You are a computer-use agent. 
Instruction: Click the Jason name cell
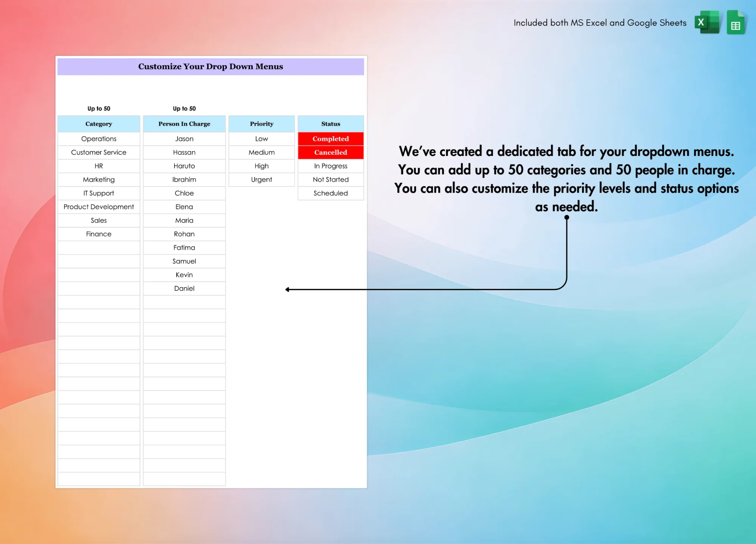click(x=184, y=139)
